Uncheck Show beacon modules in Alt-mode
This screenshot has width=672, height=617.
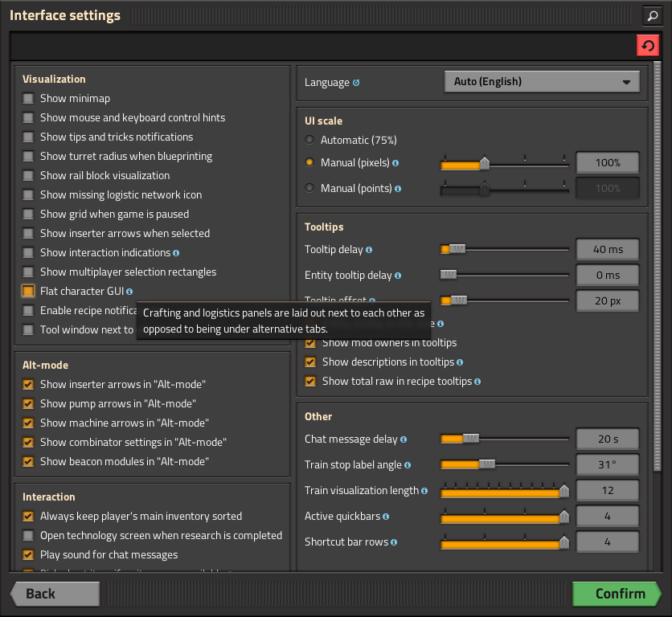point(28,461)
